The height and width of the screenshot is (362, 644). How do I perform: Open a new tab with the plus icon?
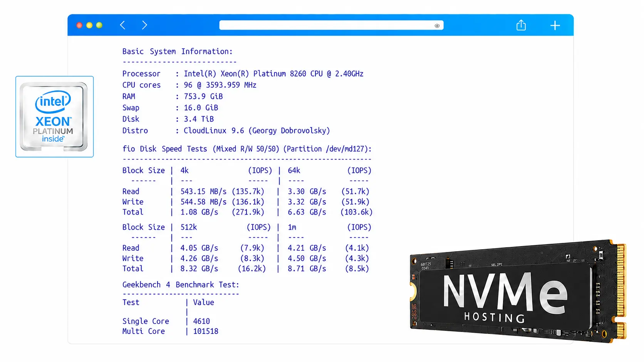point(555,26)
